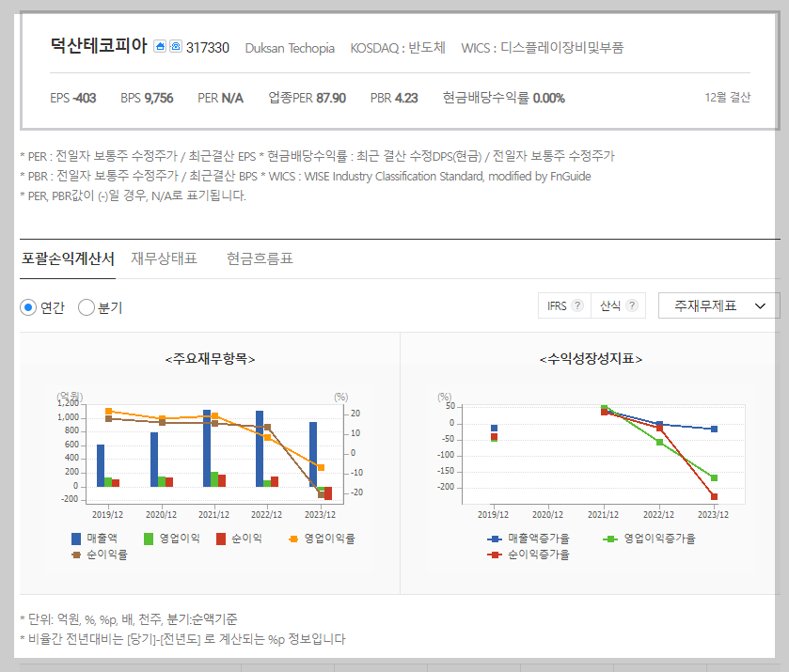789x672 pixels.
Task: Click the 12월 결산 label
Action: pyautogui.click(x=728, y=98)
